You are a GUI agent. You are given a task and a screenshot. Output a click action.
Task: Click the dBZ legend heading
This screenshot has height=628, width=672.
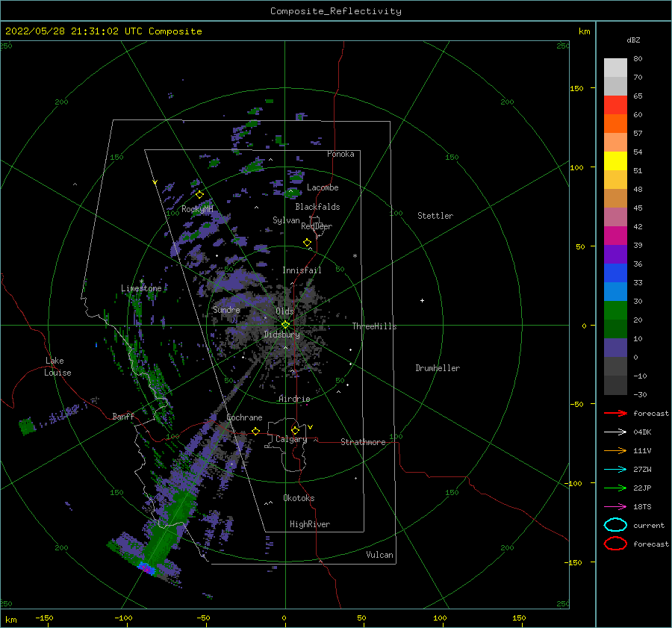pyautogui.click(x=633, y=40)
